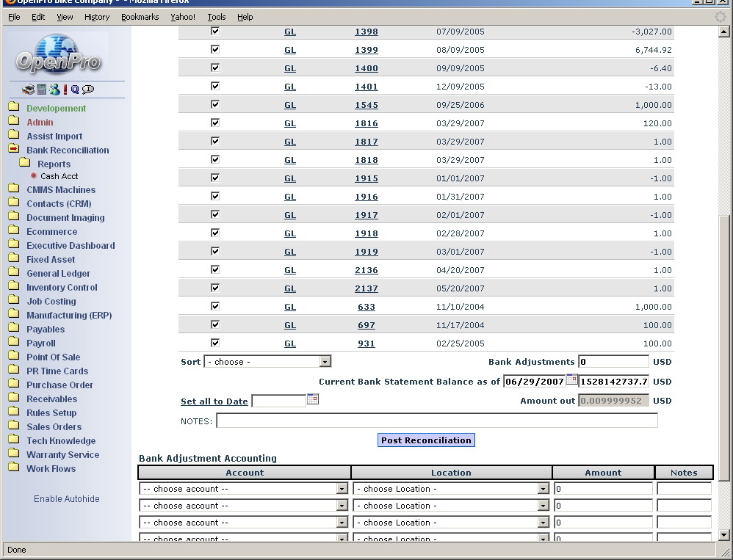Open the Bookmarks menu

140,17
